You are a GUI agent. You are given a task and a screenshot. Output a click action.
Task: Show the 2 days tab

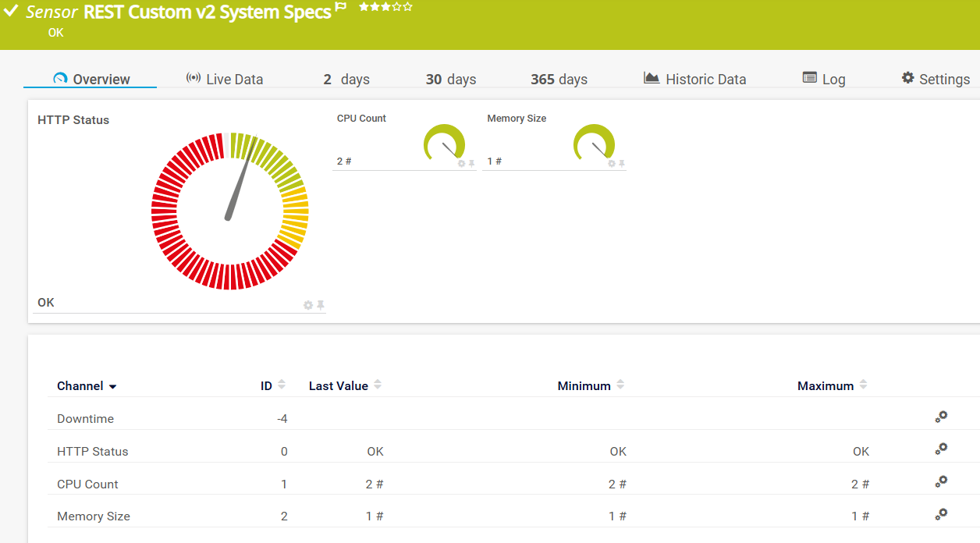point(346,79)
